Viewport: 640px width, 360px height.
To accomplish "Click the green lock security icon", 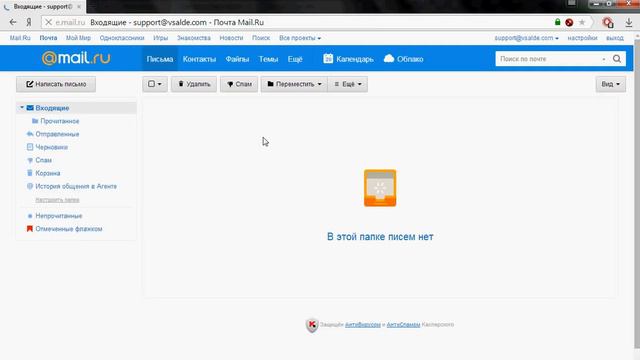I will click(x=557, y=22).
